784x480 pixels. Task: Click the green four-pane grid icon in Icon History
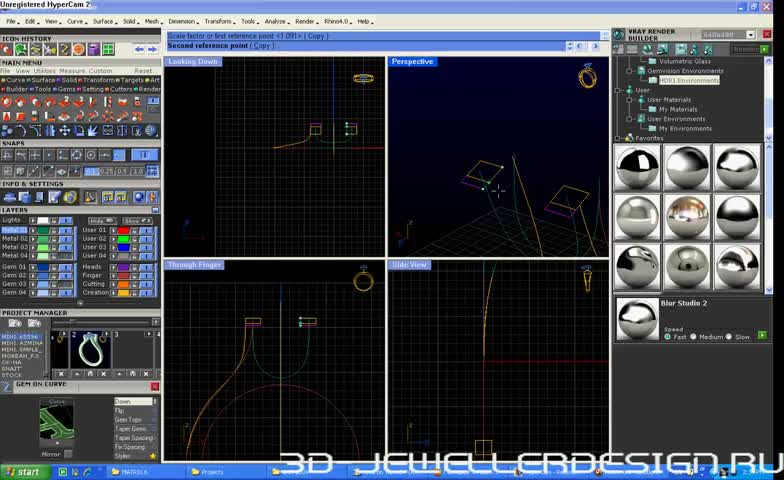[x=108, y=49]
